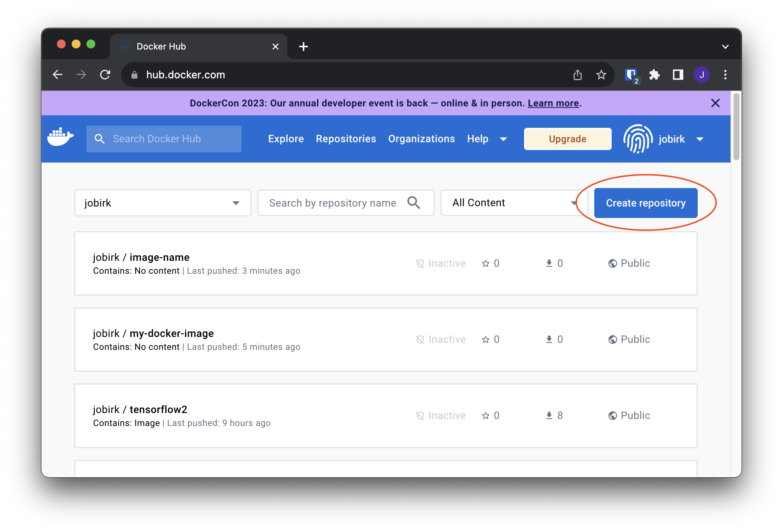Screen dimensions: 783x532
Task: Expand the Help menu arrow
Action: pos(503,139)
